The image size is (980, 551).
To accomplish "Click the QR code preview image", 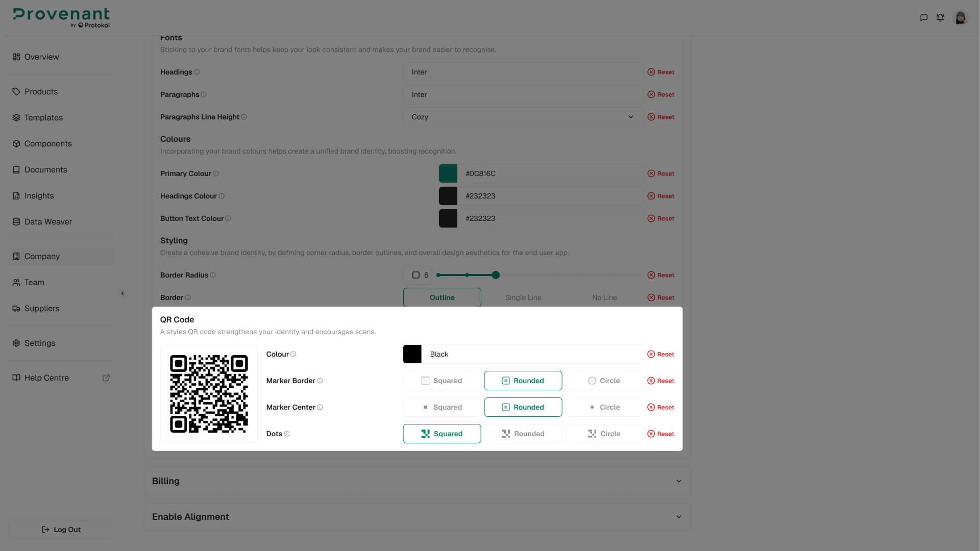I will (209, 394).
